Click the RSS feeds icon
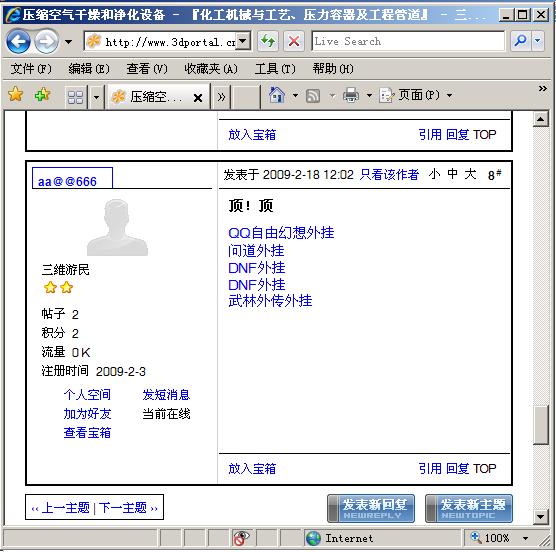This screenshot has height=552, width=556. [x=313, y=96]
